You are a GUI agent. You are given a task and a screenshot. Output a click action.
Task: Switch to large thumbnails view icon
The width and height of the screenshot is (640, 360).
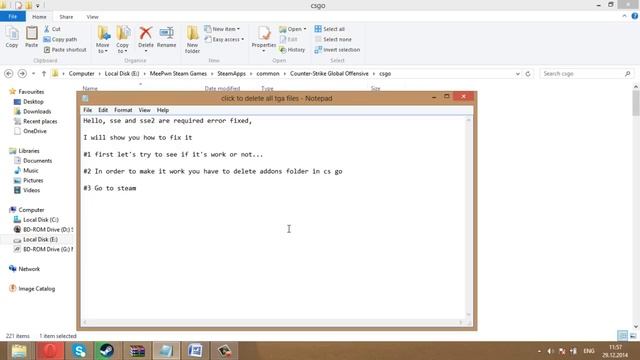pos(633,336)
